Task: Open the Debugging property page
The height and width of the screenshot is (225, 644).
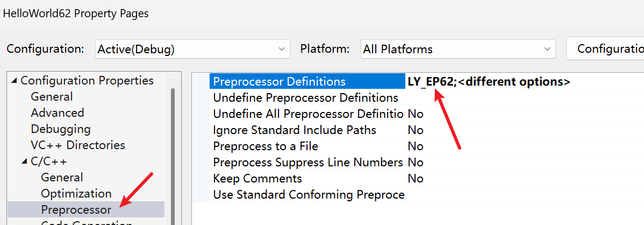Action: pyautogui.click(x=60, y=129)
